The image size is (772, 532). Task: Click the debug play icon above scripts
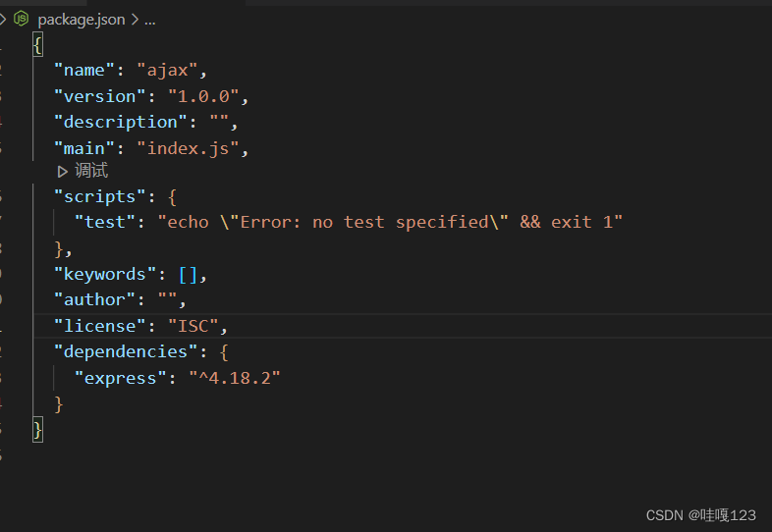[x=62, y=171]
